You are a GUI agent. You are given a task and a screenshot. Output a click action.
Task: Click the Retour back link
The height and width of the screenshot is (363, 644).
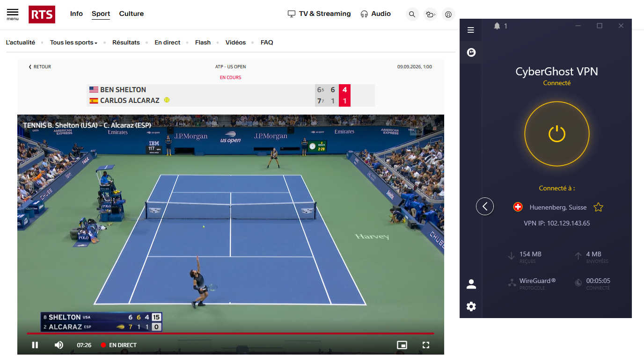tap(40, 67)
